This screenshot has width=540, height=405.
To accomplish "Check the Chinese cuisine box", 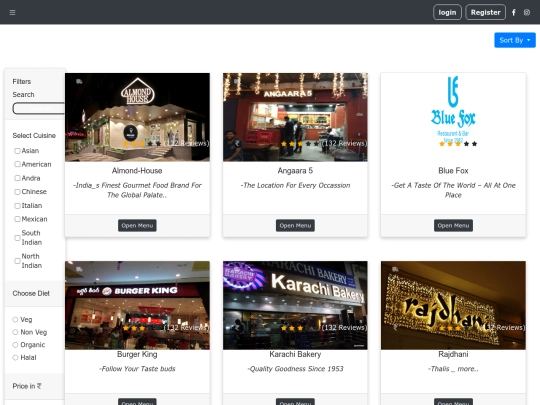I will pyautogui.click(x=17, y=192).
